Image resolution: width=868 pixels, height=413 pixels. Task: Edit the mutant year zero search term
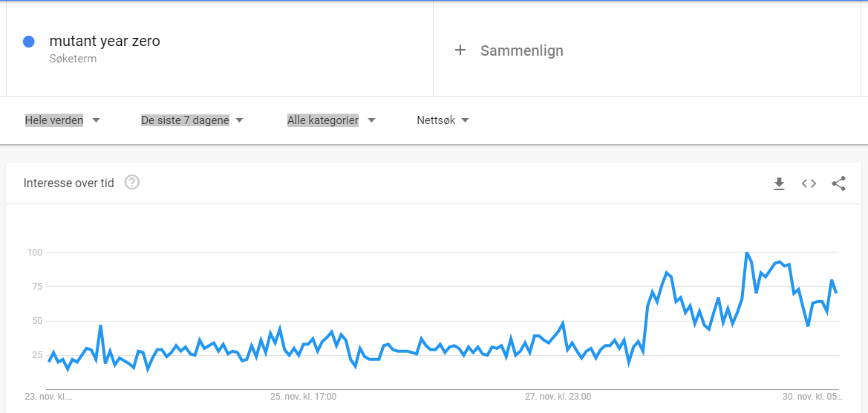[105, 41]
